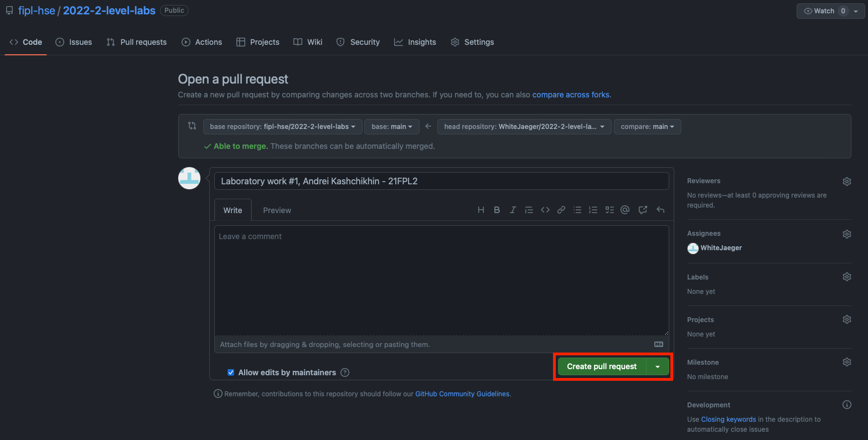
Task: Insert code snippet icon
Action: click(x=545, y=210)
